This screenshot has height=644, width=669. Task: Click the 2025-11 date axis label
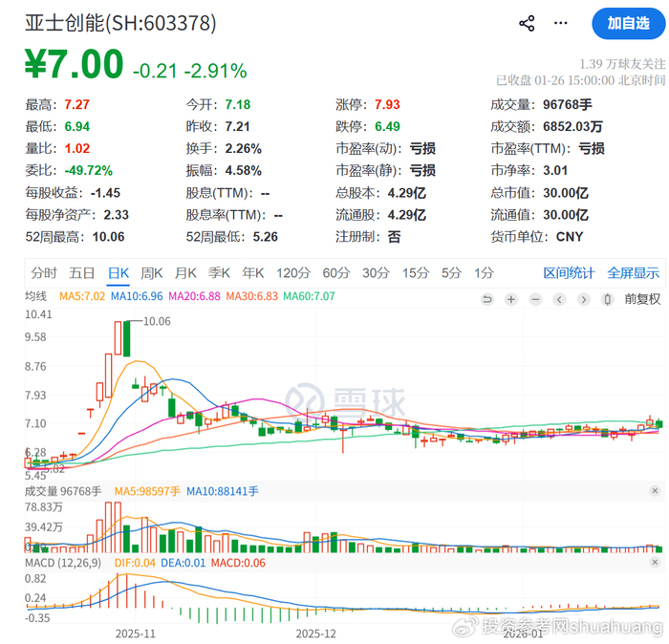pos(136,633)
